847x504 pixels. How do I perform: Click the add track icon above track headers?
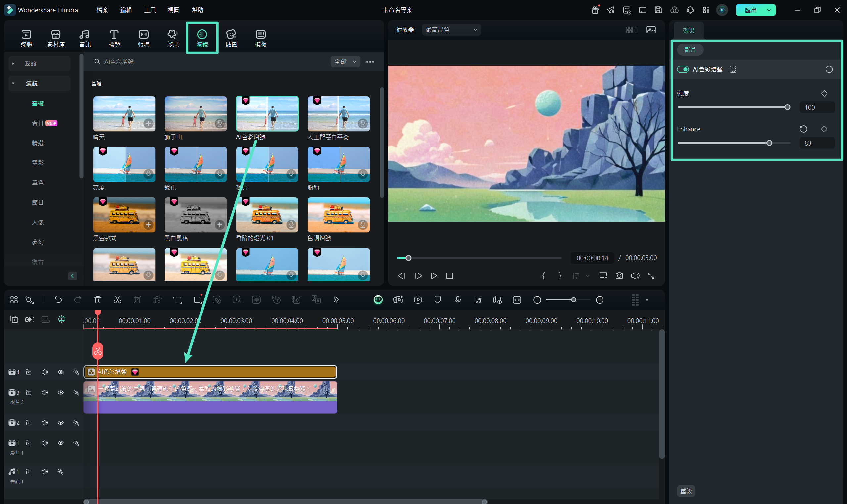coord(14,319)
